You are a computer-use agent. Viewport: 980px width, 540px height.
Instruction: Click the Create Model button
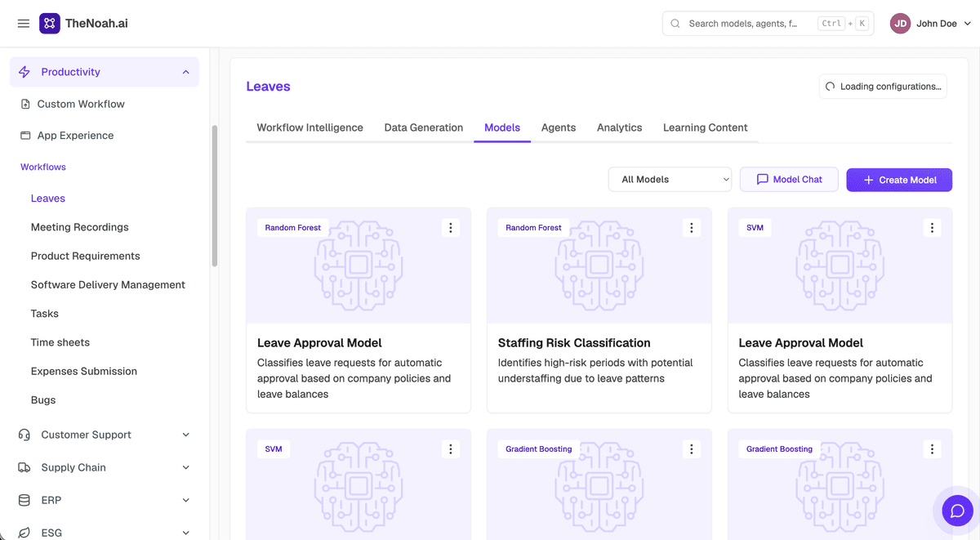(x=899, y=180)
